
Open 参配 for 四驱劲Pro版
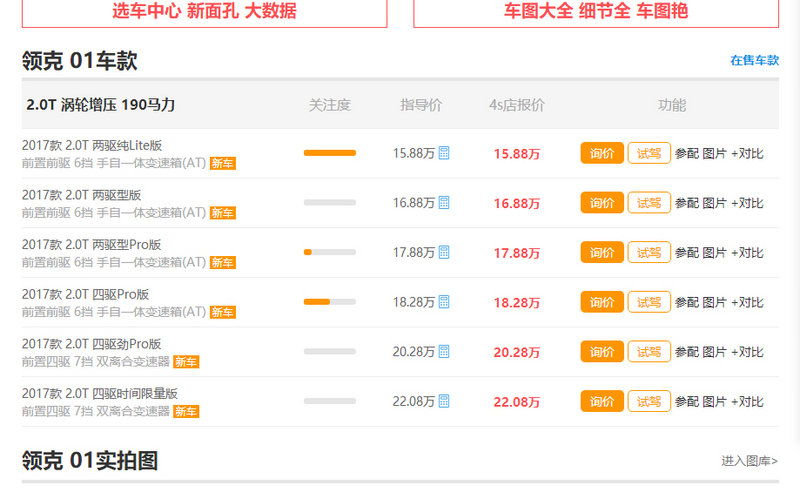[x=687, y=352]
